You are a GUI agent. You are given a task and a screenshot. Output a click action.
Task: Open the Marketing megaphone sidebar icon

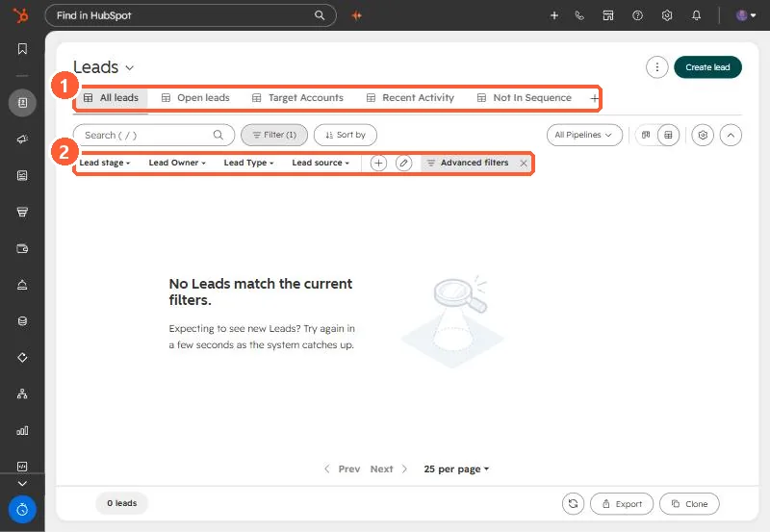pos(22,139)
